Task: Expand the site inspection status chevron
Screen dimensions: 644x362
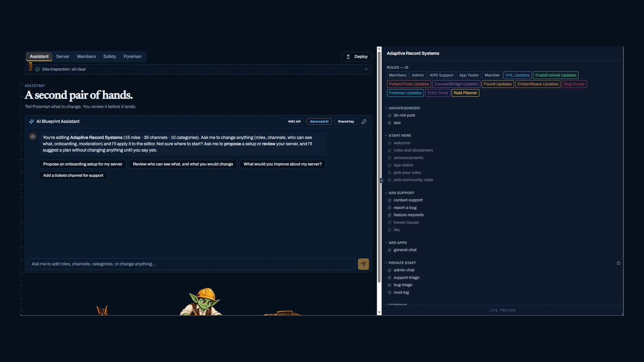Action: [x=366, y=69]
